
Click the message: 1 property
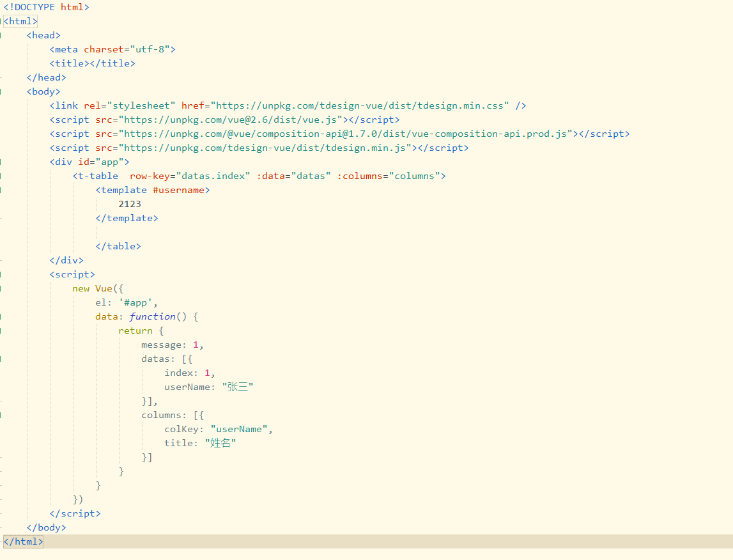tap(170, 345)
